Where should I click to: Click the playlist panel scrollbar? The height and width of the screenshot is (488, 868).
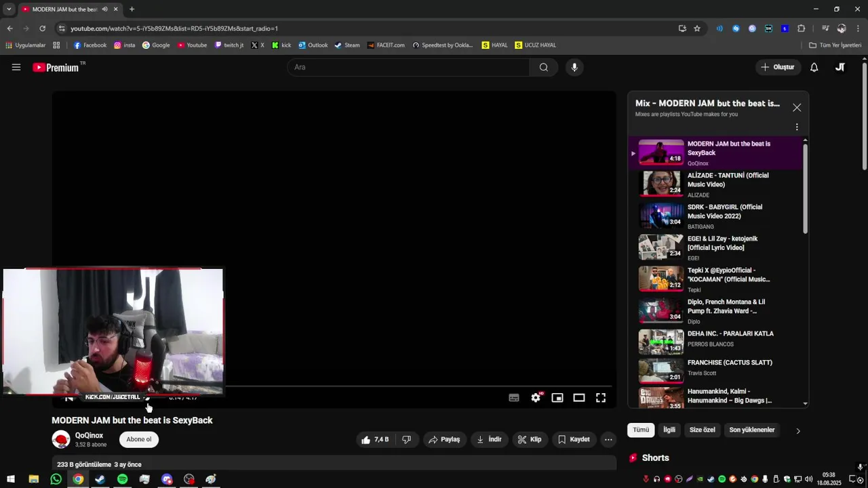805,188
